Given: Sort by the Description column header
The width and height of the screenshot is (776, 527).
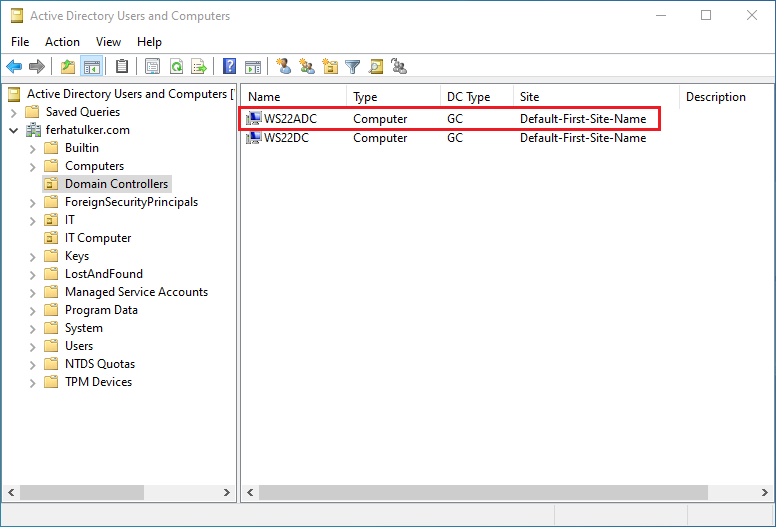Looking at the screenshot, I should pos(727,97).
